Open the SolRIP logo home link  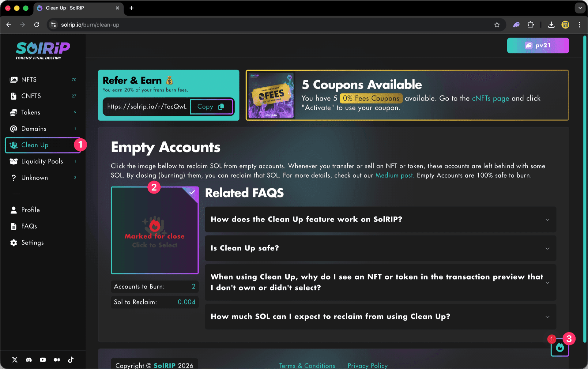(43, 51)
